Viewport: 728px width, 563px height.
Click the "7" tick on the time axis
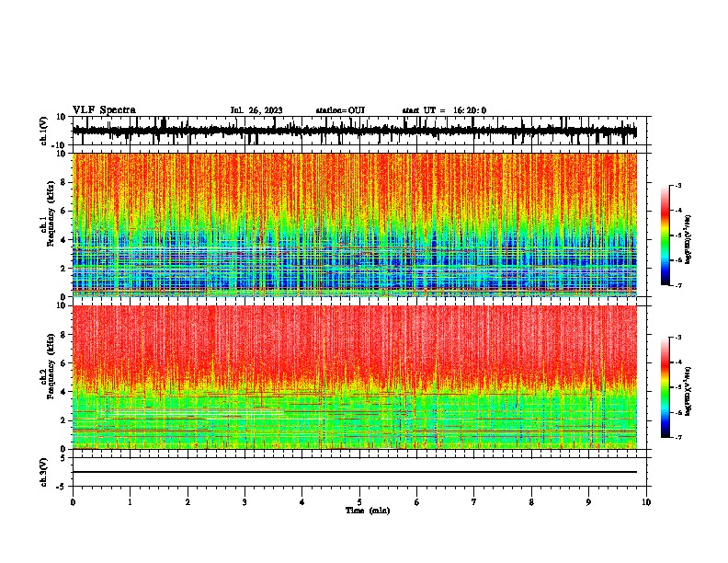coord(474,502)
